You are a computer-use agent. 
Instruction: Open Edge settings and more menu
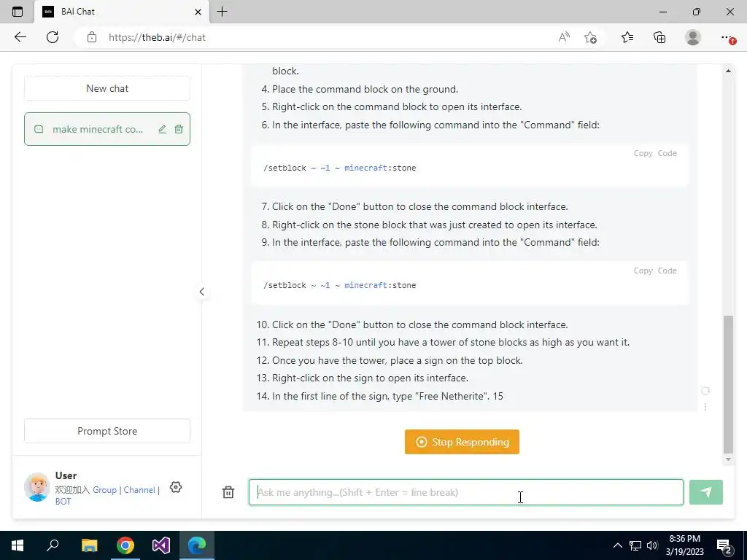coord(727,37)
